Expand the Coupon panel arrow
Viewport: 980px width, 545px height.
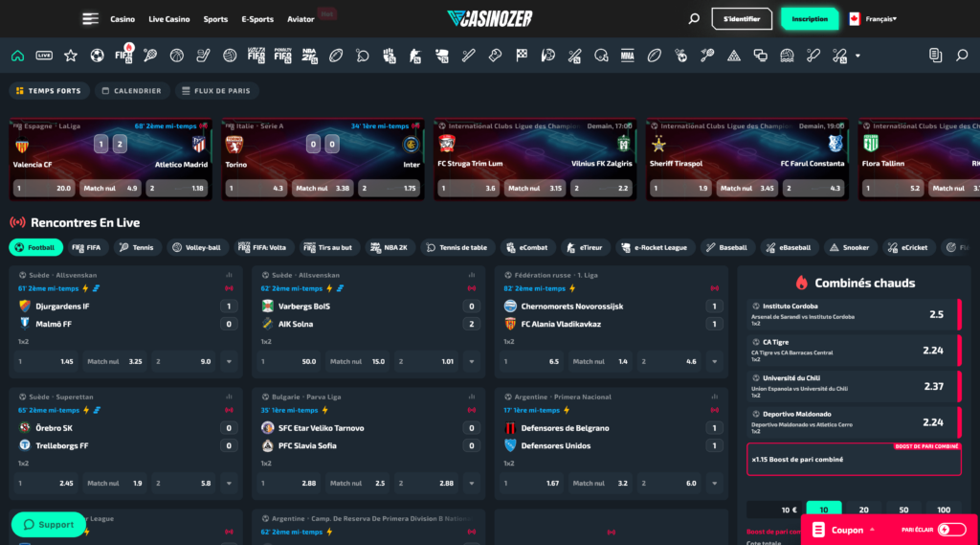(872, 530)
